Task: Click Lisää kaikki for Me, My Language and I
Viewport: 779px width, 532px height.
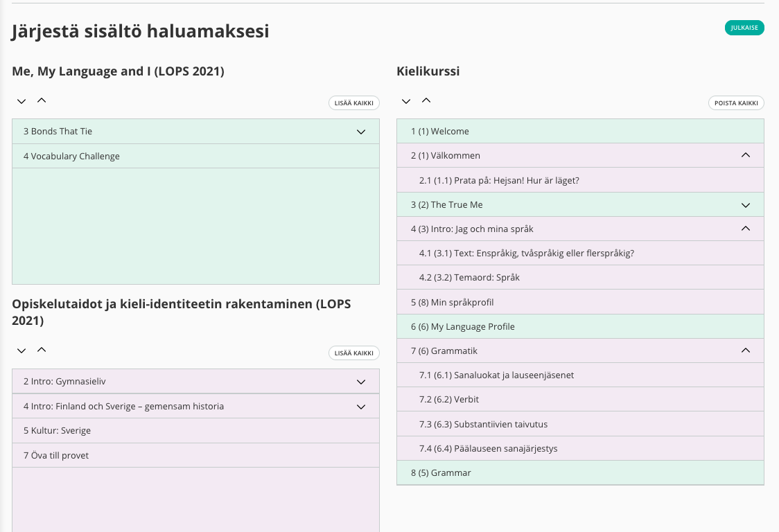Action: [353, 103]
